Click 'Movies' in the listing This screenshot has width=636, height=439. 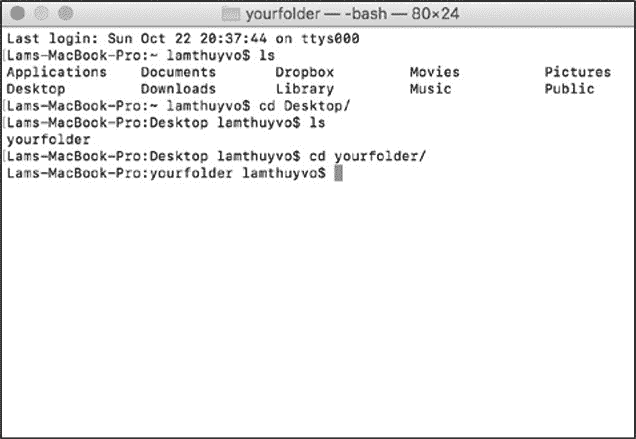(434, 72)
